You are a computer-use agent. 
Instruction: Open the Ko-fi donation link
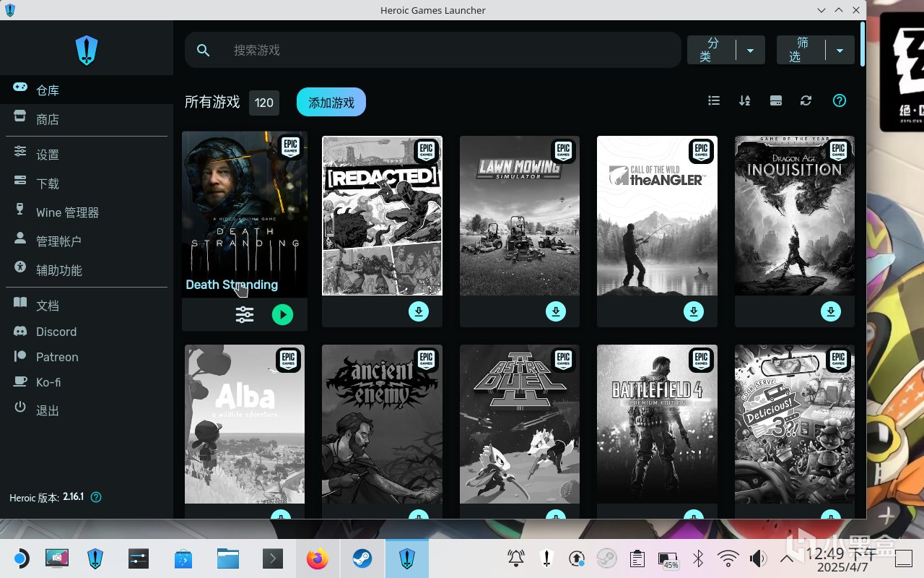point(87,382)
